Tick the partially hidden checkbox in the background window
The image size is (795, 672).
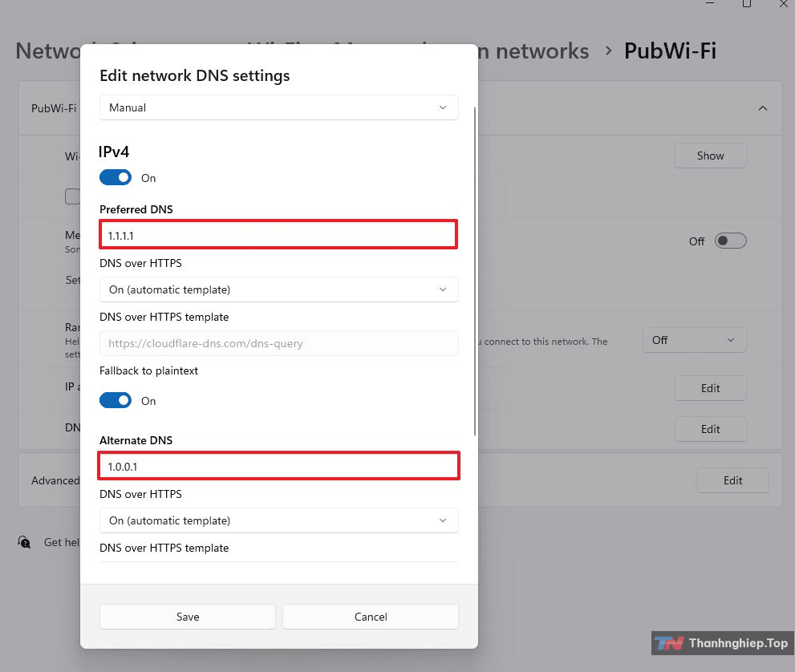[x=72, y=196]
